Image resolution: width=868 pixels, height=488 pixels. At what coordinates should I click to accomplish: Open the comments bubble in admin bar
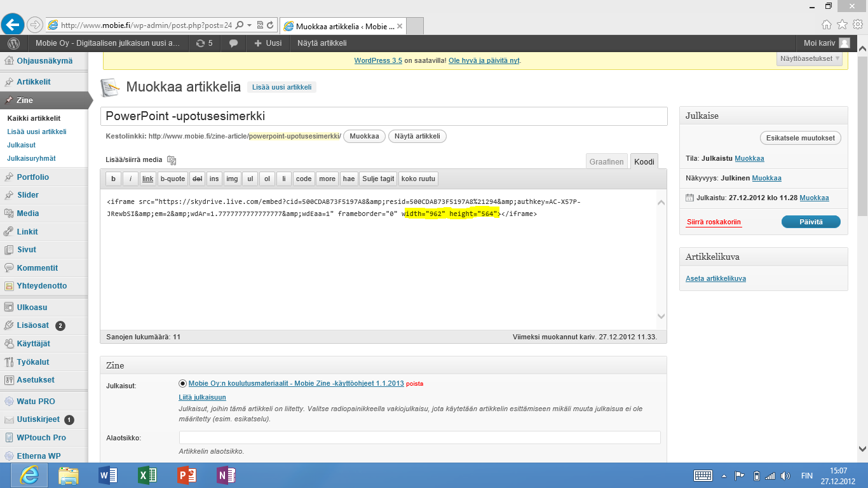(x=234, y=43)
